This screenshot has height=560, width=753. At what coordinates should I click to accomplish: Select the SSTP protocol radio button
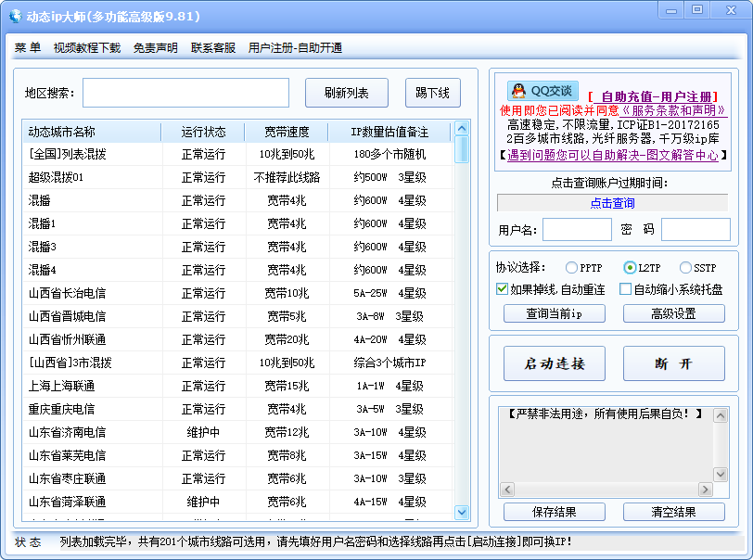[x=685, y=268]
